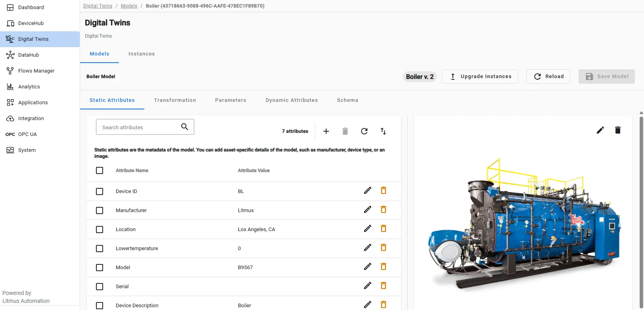Open the Static Attributes tab
Viewport: 644px width, 310px height.
112,100
